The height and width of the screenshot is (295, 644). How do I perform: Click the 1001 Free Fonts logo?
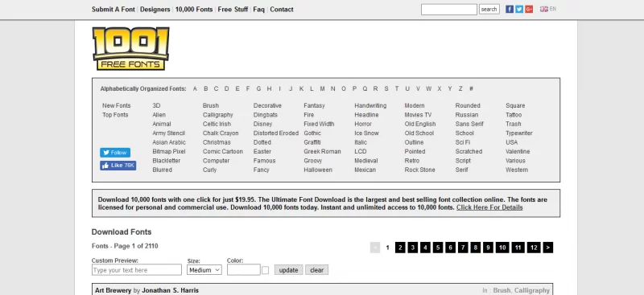(130, 48)
